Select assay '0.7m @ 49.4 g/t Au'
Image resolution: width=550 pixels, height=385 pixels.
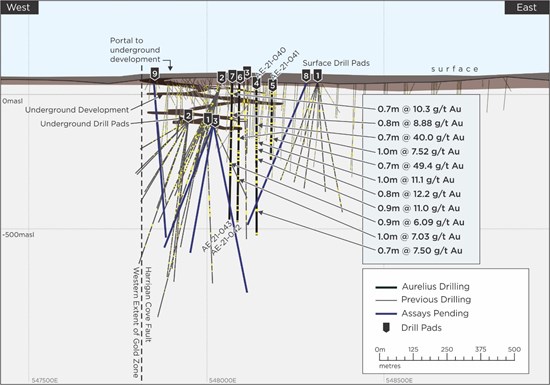coord(421,166)
